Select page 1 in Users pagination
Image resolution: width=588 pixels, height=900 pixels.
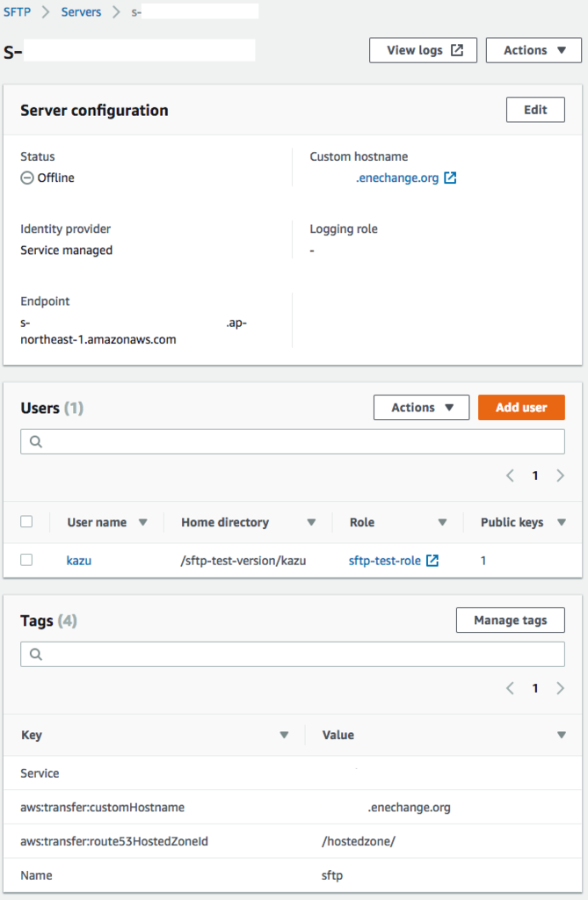[x=535, y=475]
